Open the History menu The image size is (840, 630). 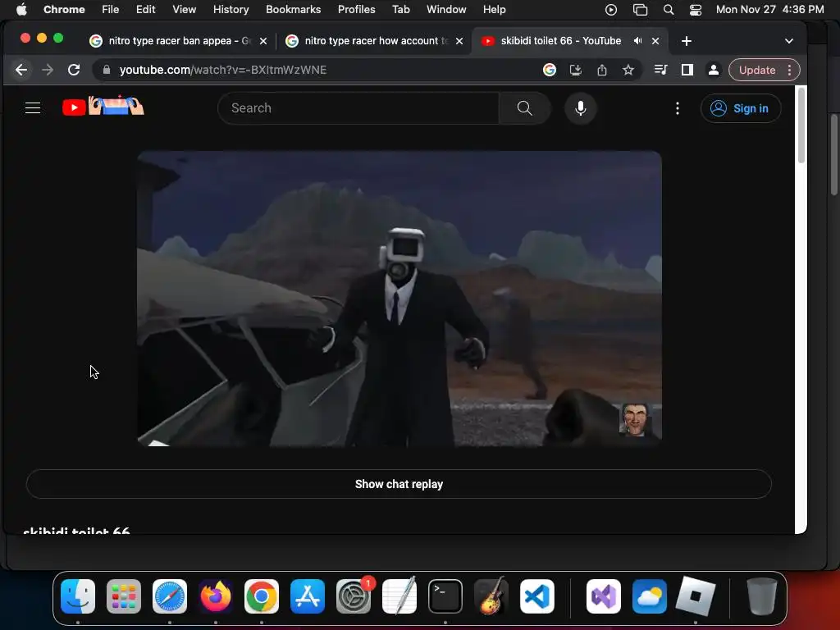[x=231, y=9]
